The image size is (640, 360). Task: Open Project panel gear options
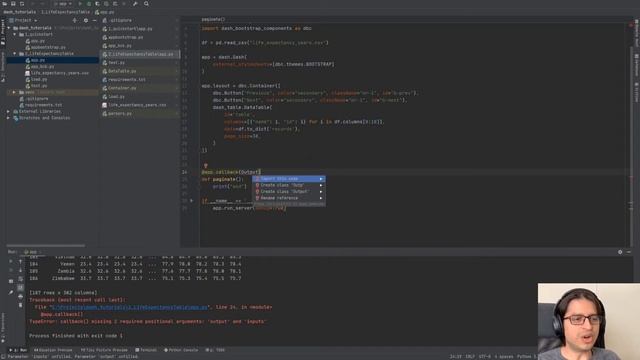click(86, 20)
